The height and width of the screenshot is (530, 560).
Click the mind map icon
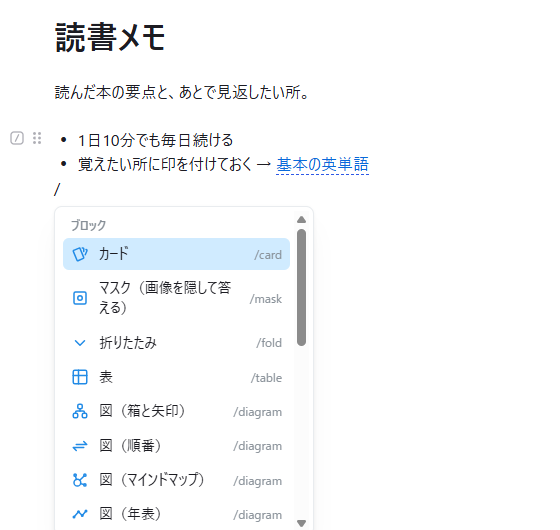pyautogui.click(x=80, y=480)
